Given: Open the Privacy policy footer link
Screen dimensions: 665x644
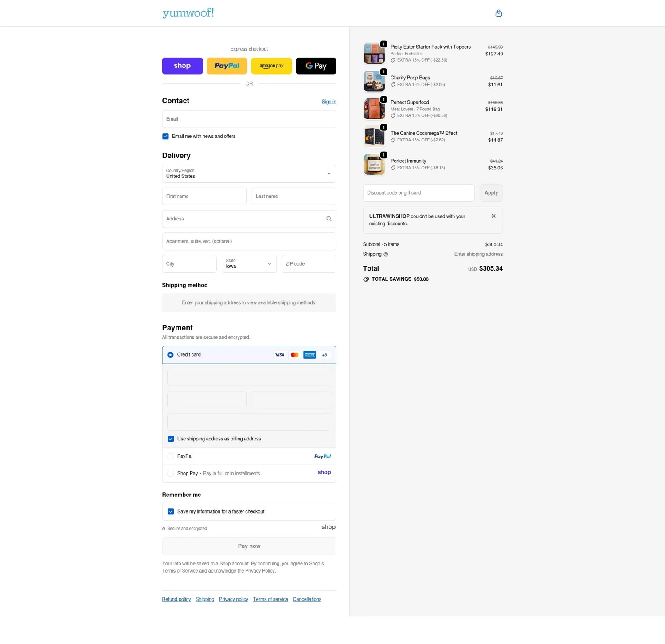Looking at the screenshot, I should [234, 599].
